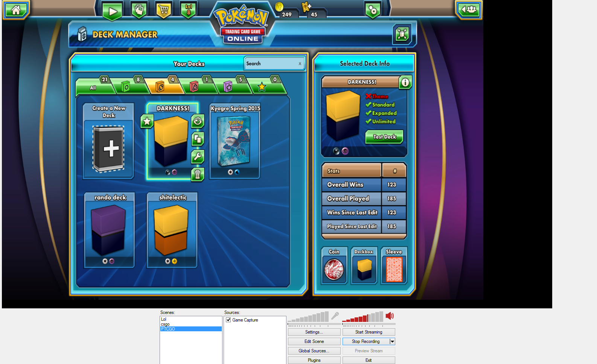Click the Start Streaming button
Screen dimensions: 597x364
coord(369,332)
